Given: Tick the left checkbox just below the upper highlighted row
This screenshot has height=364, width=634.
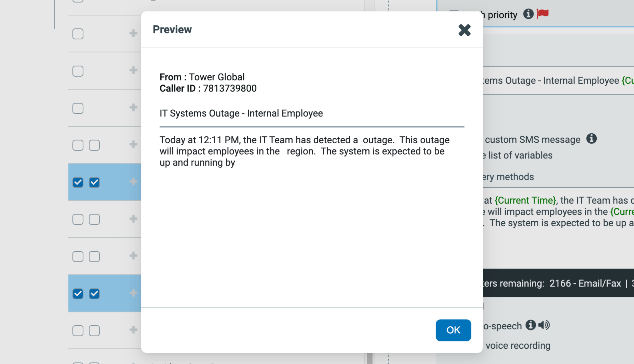Looking at the screenshot, I should tap(78, 219).
